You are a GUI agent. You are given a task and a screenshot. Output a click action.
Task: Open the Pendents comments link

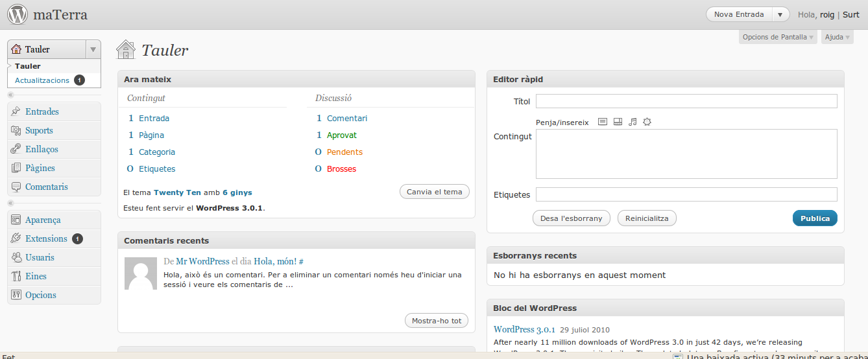(344, 152)
